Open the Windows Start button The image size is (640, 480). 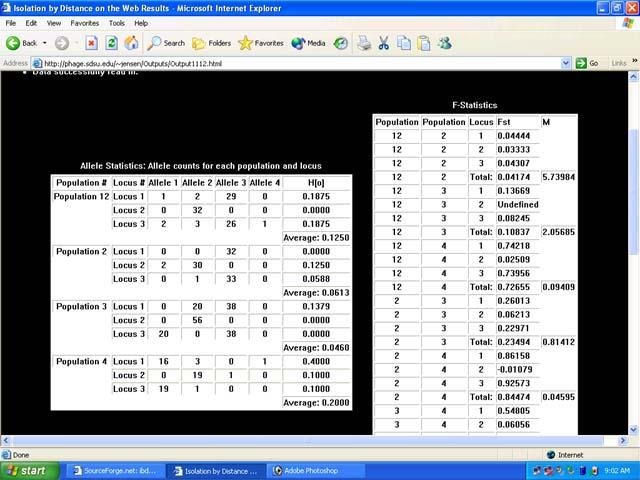pos(29,471)
